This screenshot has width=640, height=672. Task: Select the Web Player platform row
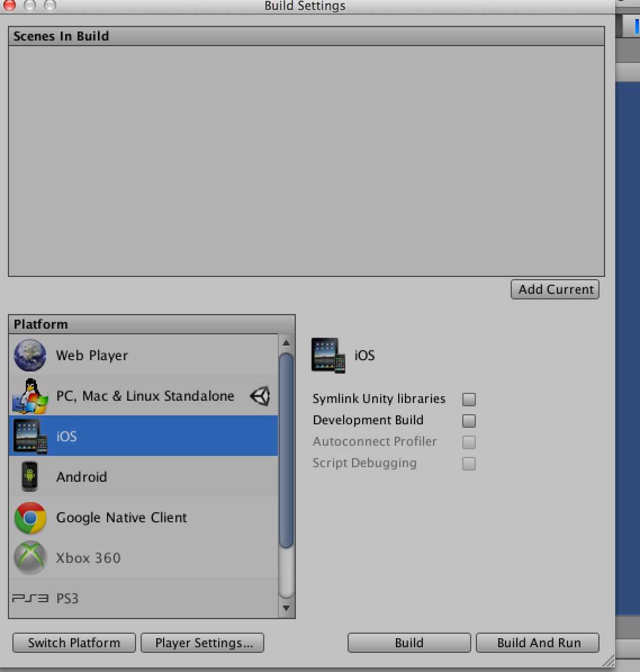coord(143,355)
